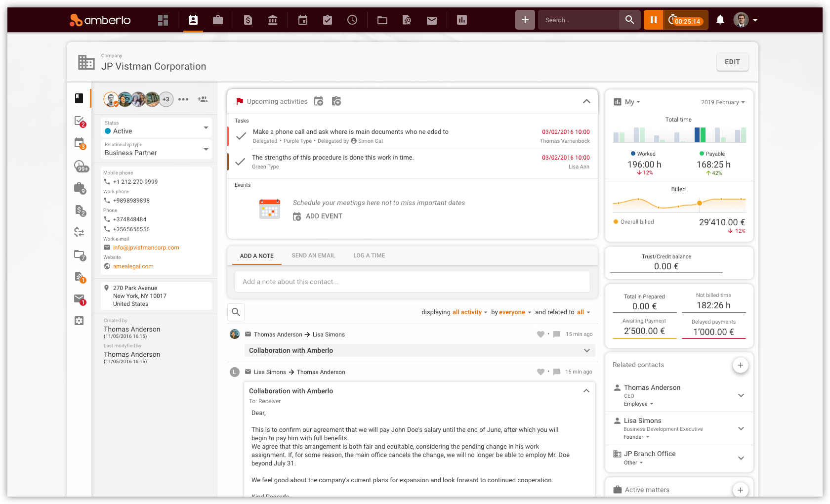Expand the Thomas Anderson related contact
The height and width of the screenshot is (504, 830).
[x=741, y=395]
